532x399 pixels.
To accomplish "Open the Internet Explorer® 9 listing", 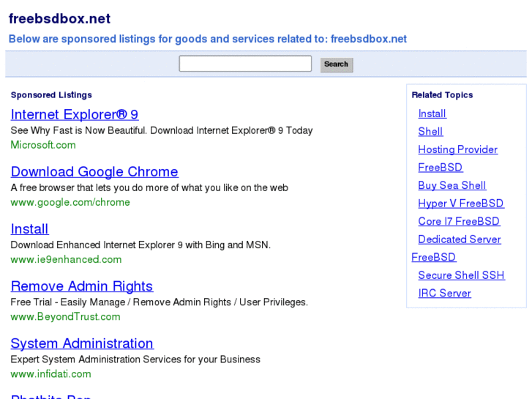I will [x=74, y=114].
